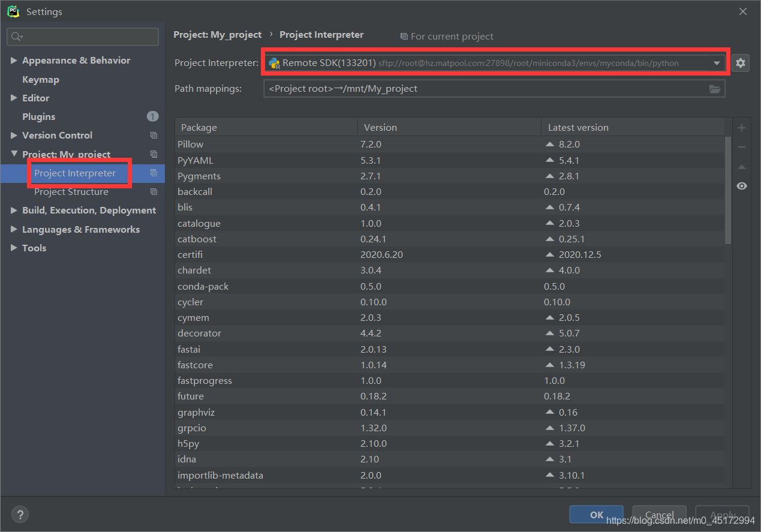Click the uninstall package minus button
Viewport: 761px width, 532px height.
tap(742, 147)
